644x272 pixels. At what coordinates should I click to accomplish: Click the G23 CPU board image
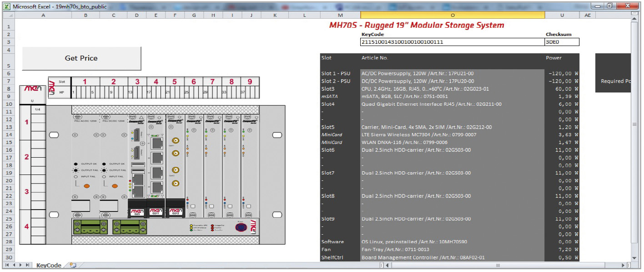pos(137,166)
